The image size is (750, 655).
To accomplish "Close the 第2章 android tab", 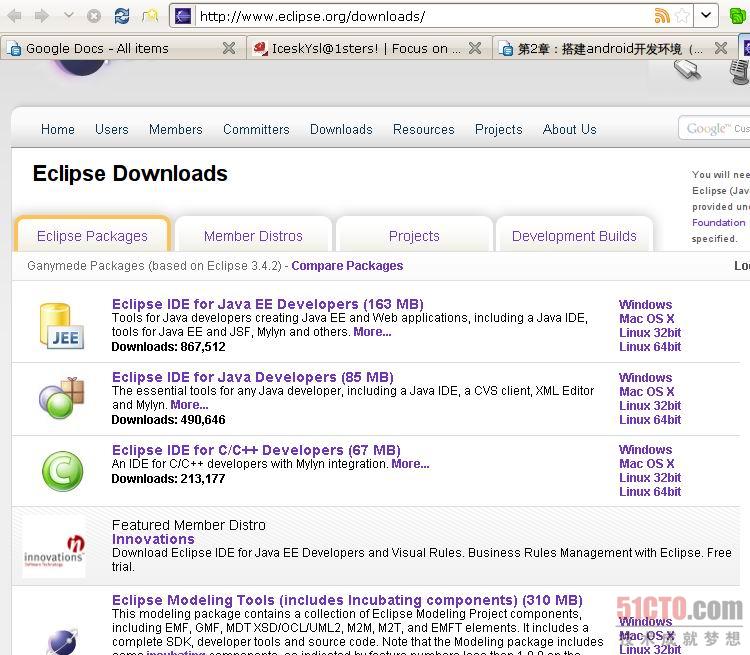I will pos(721,48).
